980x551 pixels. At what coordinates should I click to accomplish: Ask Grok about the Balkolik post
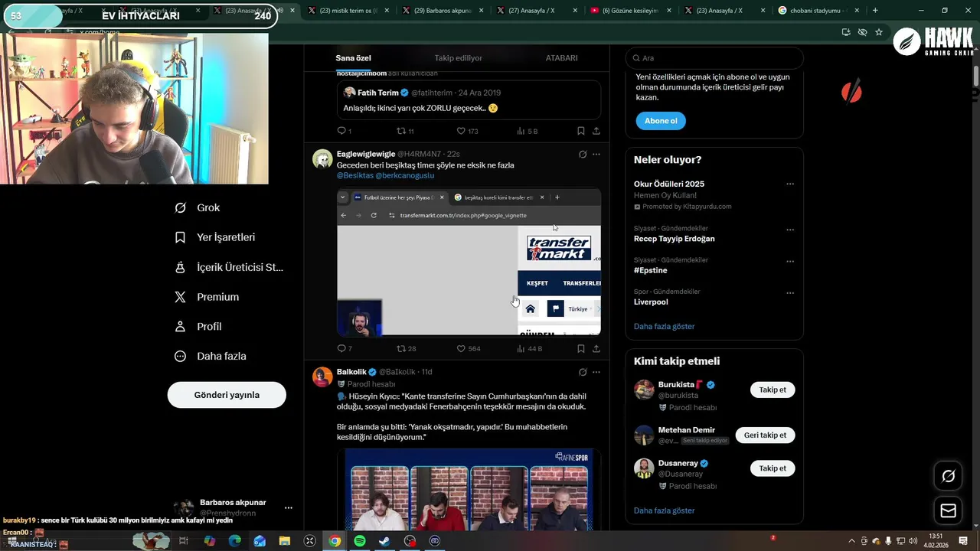point(583,372)
